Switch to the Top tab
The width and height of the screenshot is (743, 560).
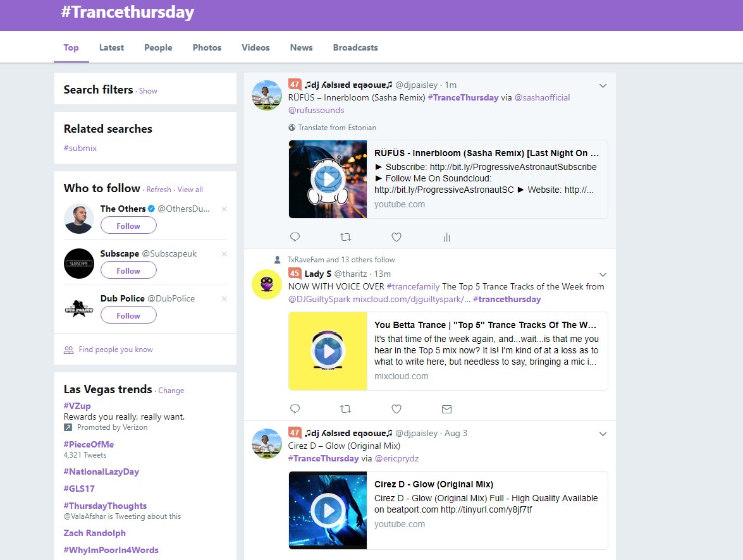pos(71,47)
